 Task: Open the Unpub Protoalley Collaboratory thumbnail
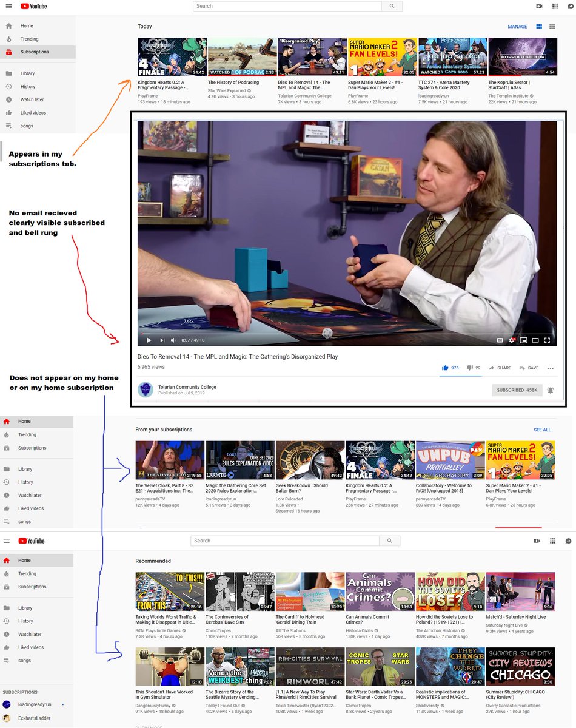pos(450,460)
